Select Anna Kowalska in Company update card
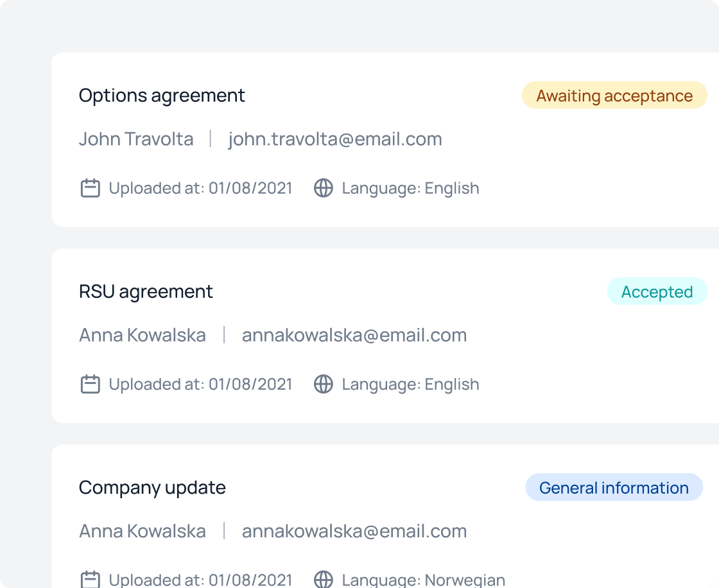This screenshot has width=719, height=588. click(142, 531)
